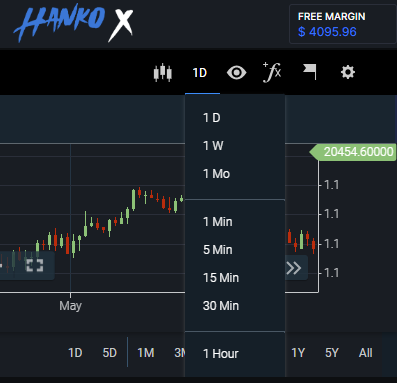Image resolution: width=397 pixels, height=383 pixels.
Task: Set chart range to 1M
Action: [146, 353]
